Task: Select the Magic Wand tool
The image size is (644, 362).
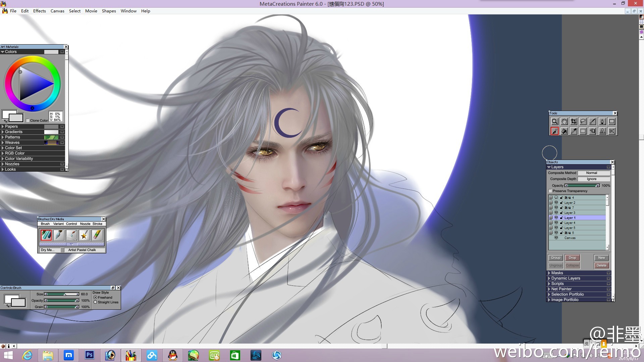Action: tap(593, 122)
